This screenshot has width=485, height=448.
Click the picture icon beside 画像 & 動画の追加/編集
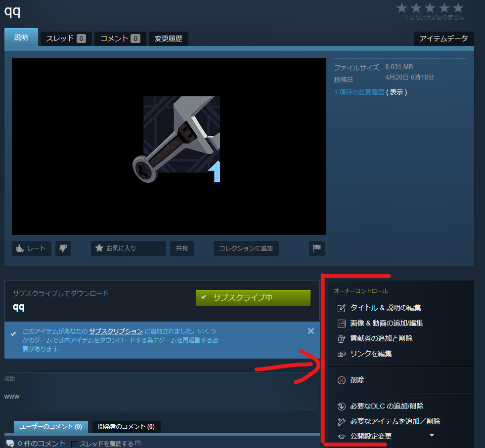pyautogui.click(x=341, y=323)
